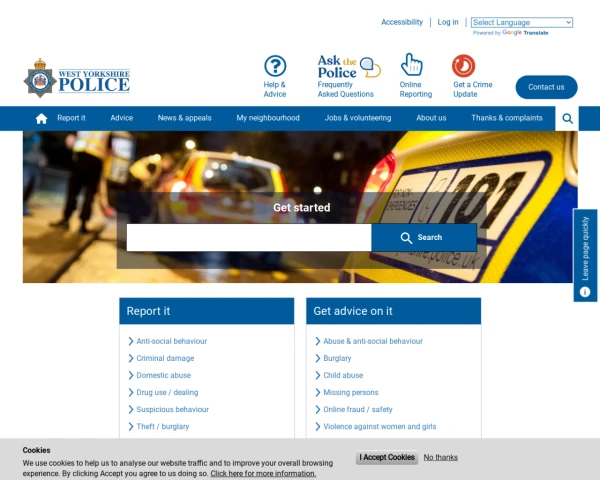Click chevron beside Drug use / dealing
600x480 pixels.
tap(131, 392)
